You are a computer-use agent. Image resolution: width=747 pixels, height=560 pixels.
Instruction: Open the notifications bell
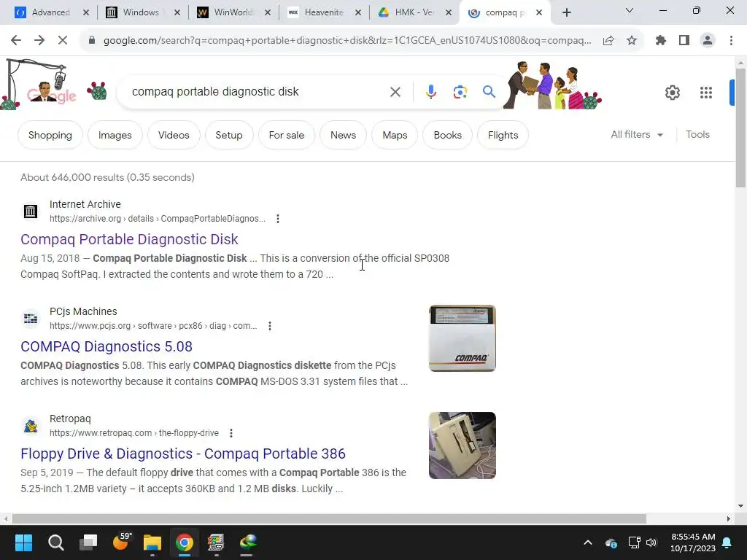pos(727,542)
